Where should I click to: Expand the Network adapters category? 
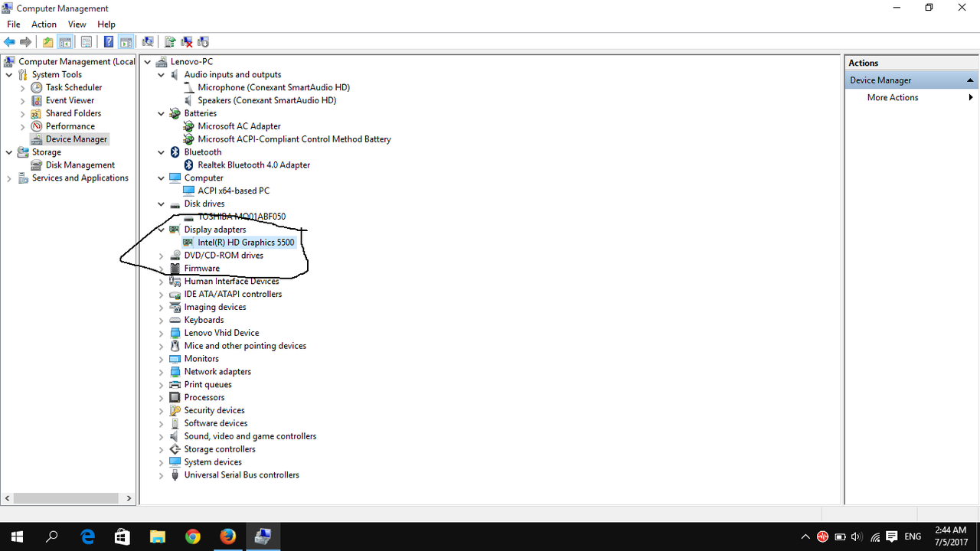[x=162, y=372]
